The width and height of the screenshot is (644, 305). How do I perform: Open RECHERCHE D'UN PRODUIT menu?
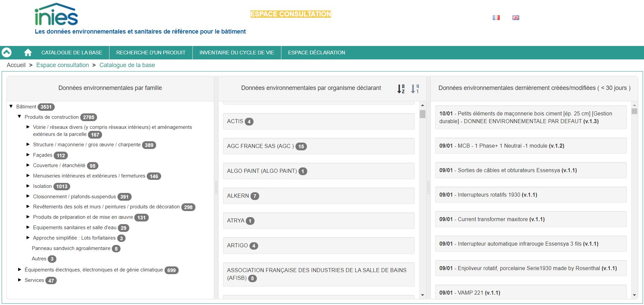151,53
